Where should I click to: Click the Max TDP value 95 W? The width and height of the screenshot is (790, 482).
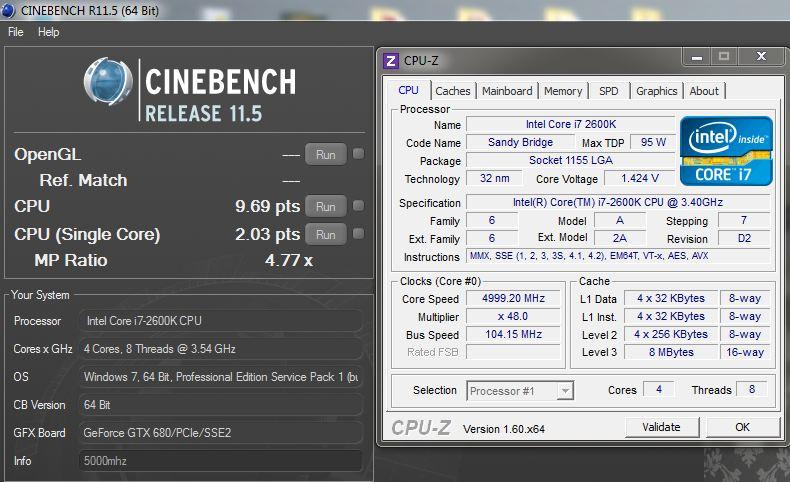point(653,142)
